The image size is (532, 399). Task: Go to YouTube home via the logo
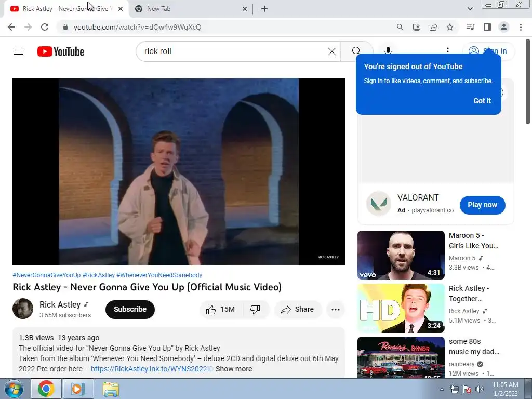(x=61, y=51)
